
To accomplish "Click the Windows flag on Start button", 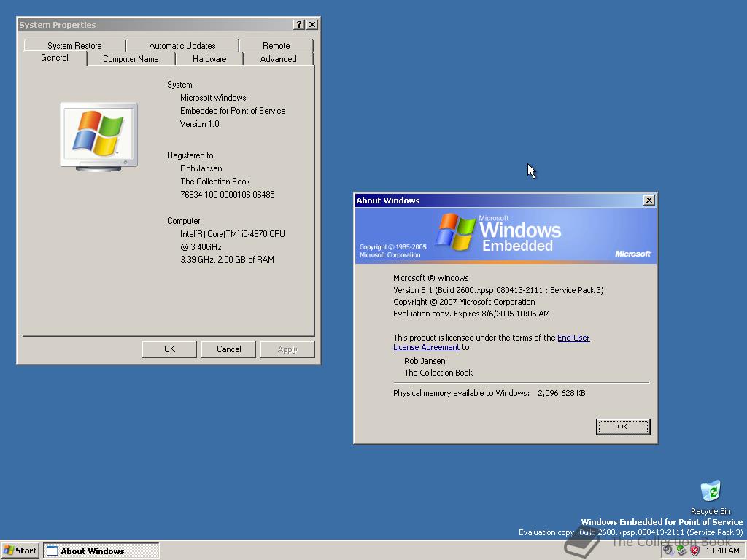I will tap(8, 551).
